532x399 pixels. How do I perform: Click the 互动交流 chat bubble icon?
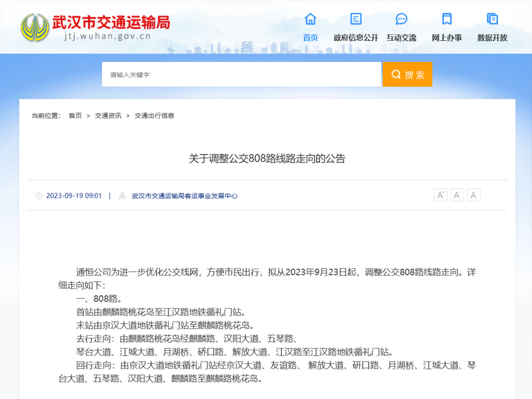tap(401, 19)
